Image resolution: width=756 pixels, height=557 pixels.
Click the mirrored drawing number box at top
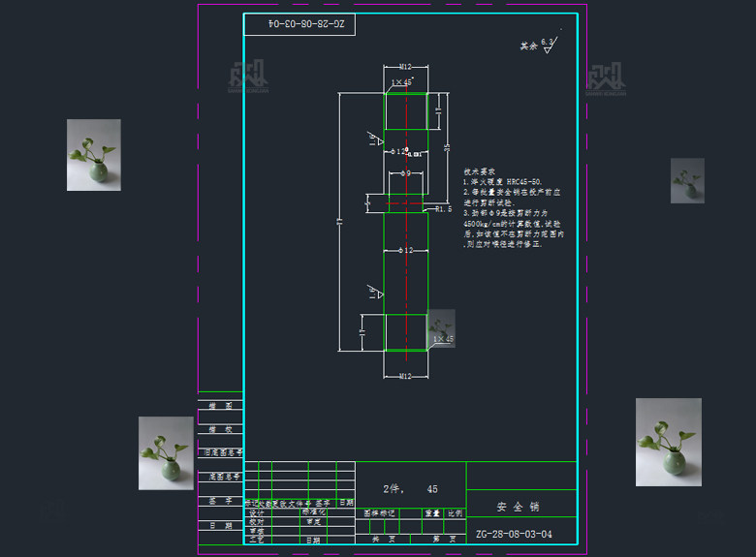[x=299, y=24]
